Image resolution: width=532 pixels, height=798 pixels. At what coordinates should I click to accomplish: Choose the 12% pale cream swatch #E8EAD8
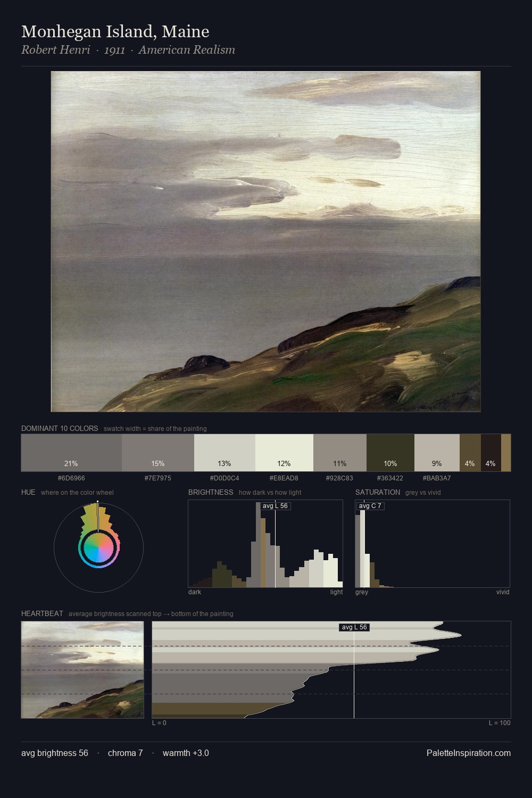point(284,453)
